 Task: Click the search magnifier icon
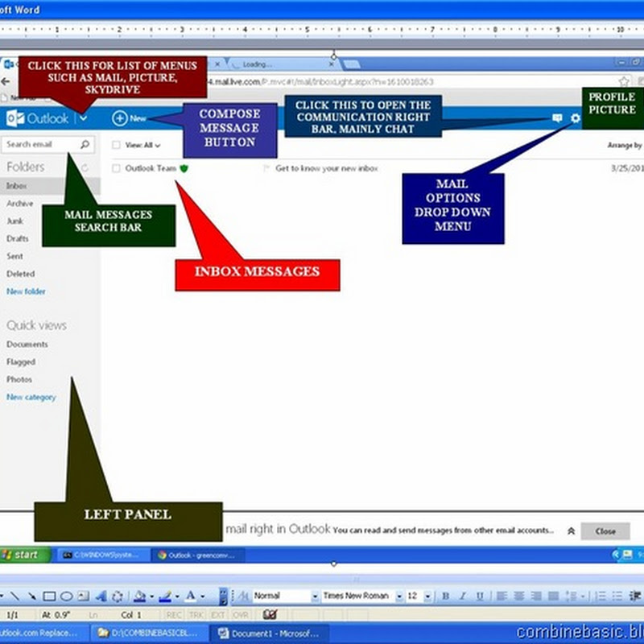click(x=85, y=144)
